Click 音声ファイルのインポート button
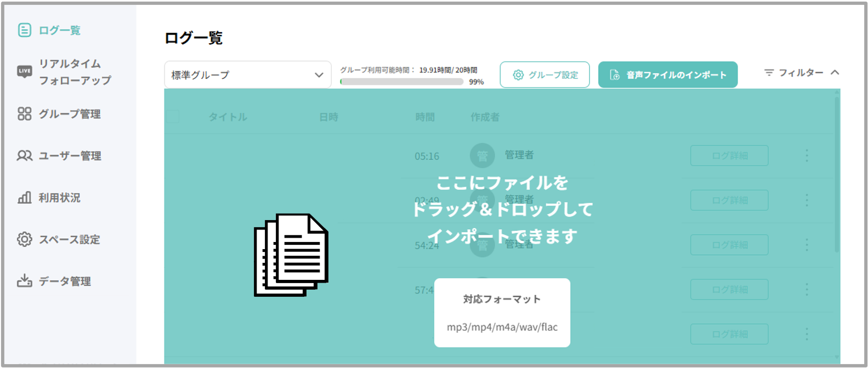The image size is (868, 368). (x=667, y=75)
